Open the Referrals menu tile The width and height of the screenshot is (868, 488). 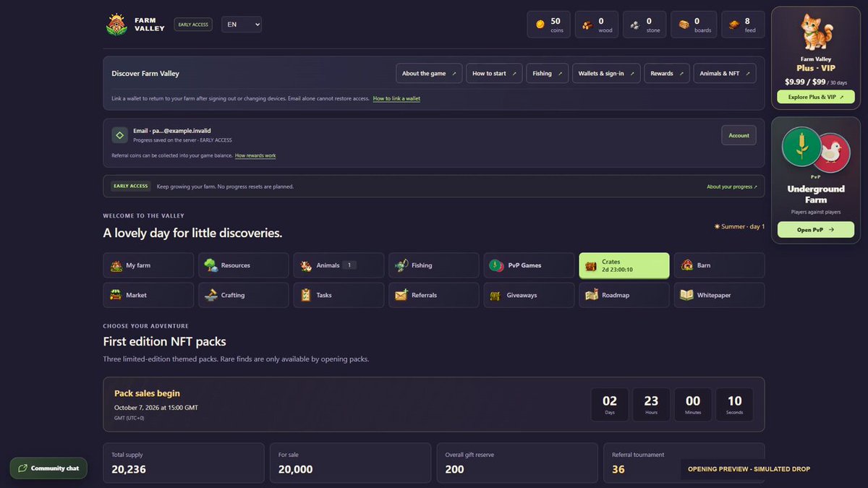(433, 295)
